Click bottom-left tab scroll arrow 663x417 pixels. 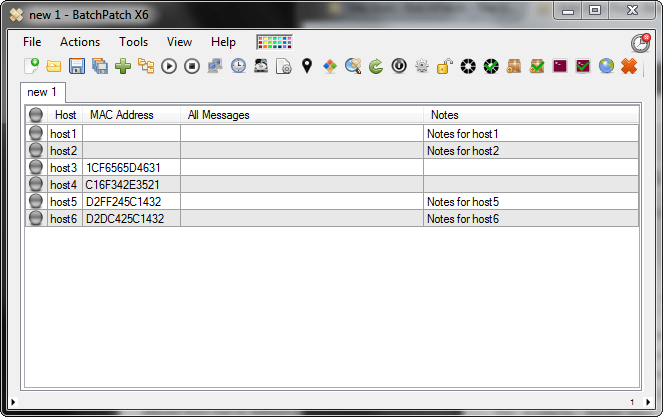(x=13, y=402)
